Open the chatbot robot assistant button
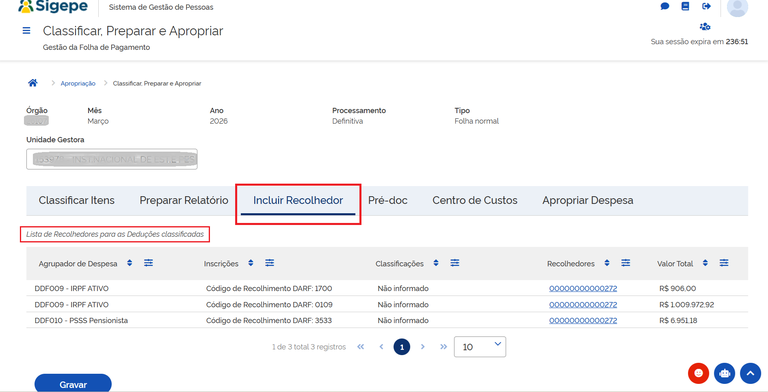The height and width of the screenshot is (392, 768). click(724, 373)
